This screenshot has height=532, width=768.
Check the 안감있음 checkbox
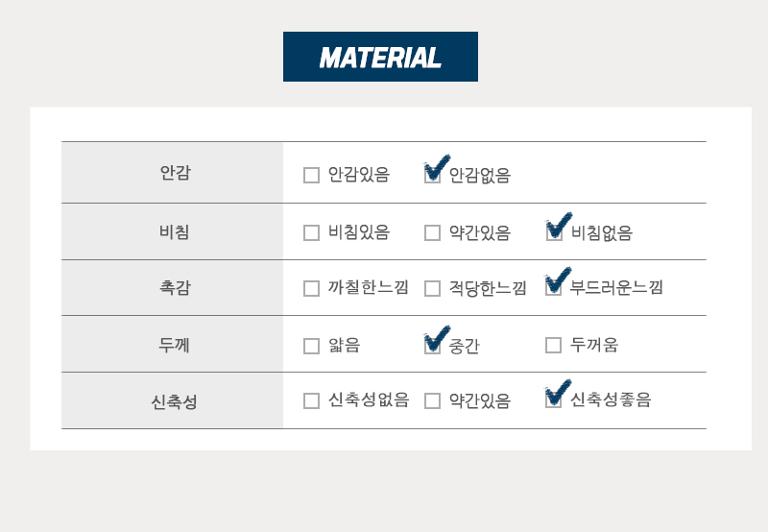pyautogui.click(x=311, y=176)
